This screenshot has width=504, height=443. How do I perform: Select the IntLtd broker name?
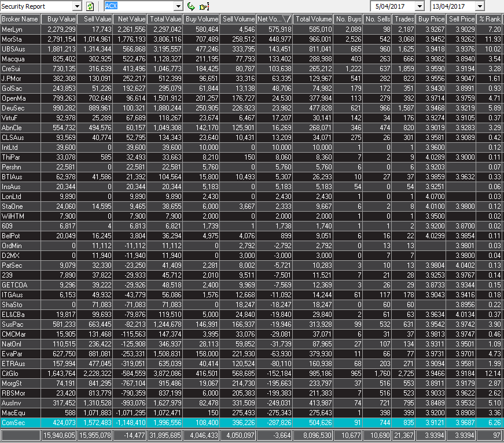pyautogui.click(x=10, y=147)
